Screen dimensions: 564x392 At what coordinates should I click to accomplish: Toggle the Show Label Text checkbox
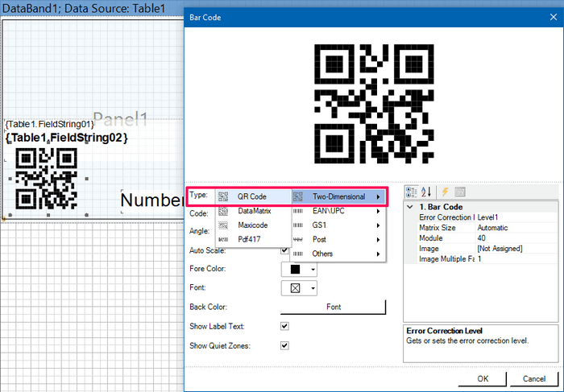click(x=284, y=326)
